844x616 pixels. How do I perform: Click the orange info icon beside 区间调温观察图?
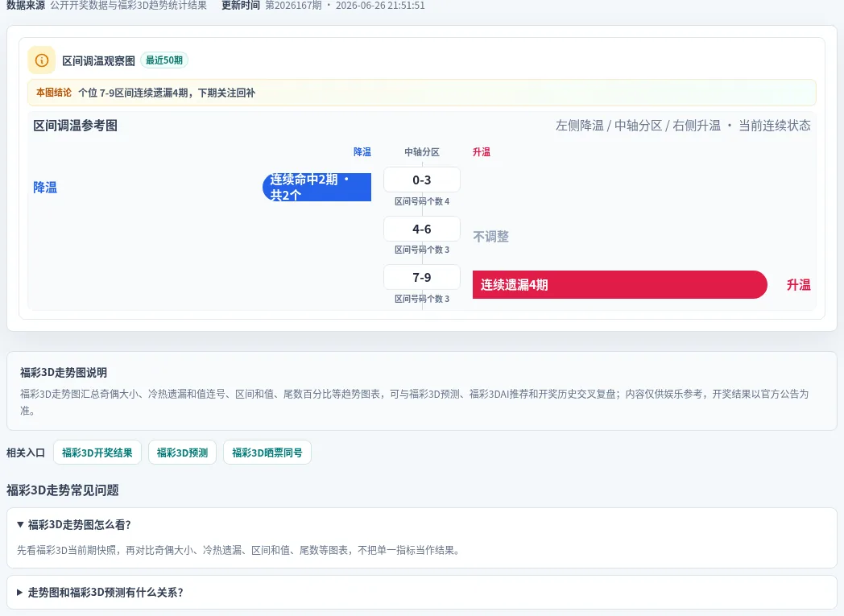41,60
